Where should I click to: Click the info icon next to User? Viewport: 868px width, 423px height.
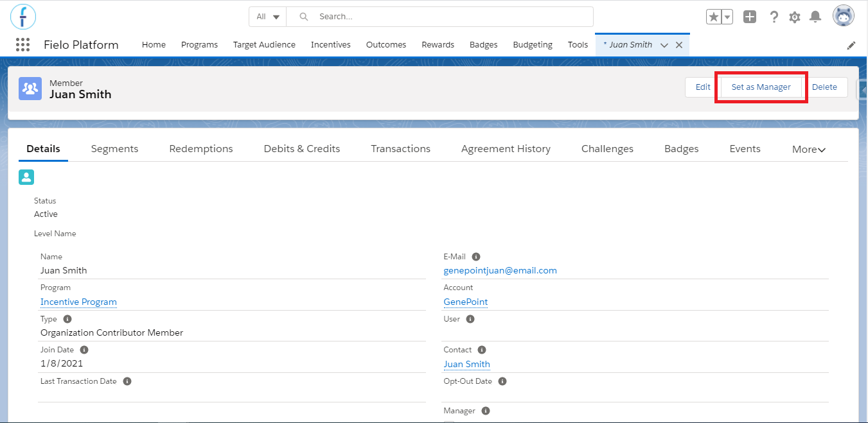coord(470,319)
